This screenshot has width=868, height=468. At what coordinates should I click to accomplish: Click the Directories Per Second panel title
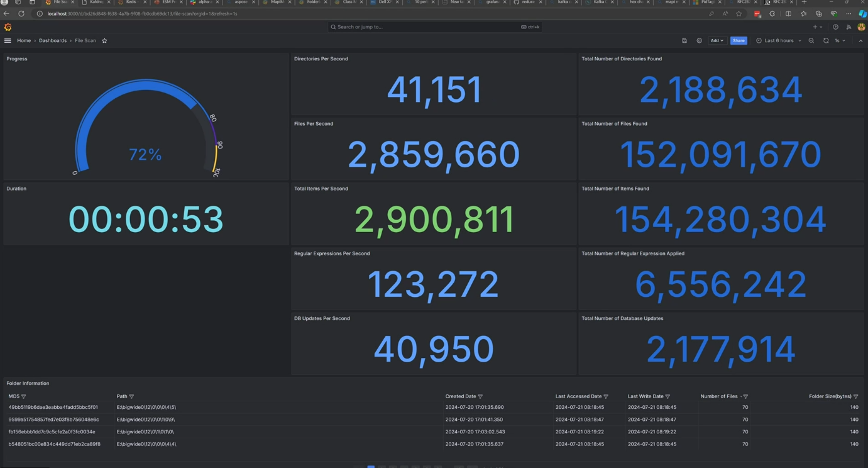[x=321, y=59]
